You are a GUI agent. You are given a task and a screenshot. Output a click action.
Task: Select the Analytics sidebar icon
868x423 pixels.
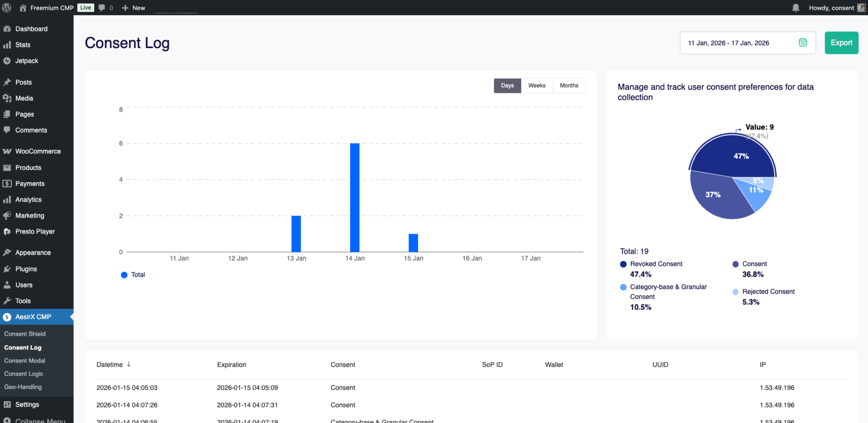pyautogui.click(x=8, y=199)
